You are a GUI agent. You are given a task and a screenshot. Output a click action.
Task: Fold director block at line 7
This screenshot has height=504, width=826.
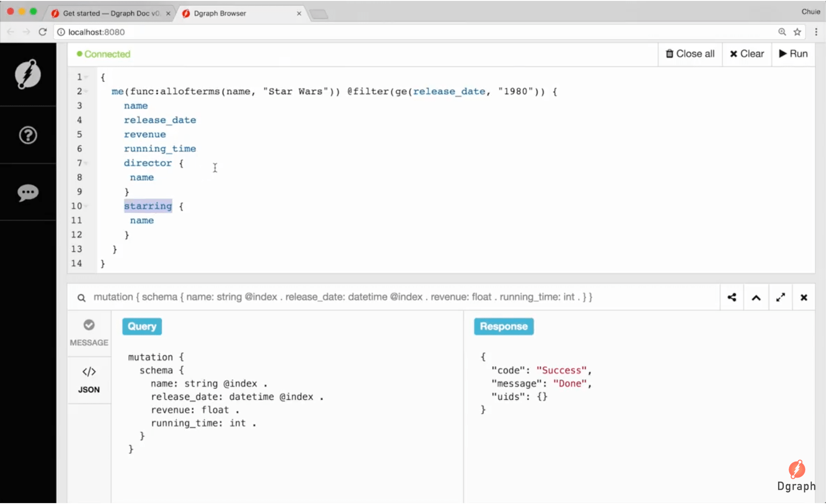(x=86, y=163)
